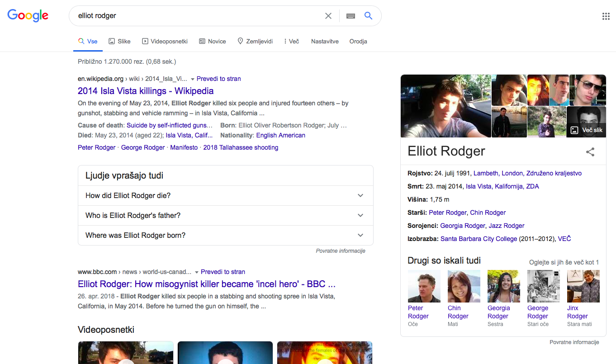
Task: Select Jinx Rodger (Stara mati) related card
Action: 583,298
